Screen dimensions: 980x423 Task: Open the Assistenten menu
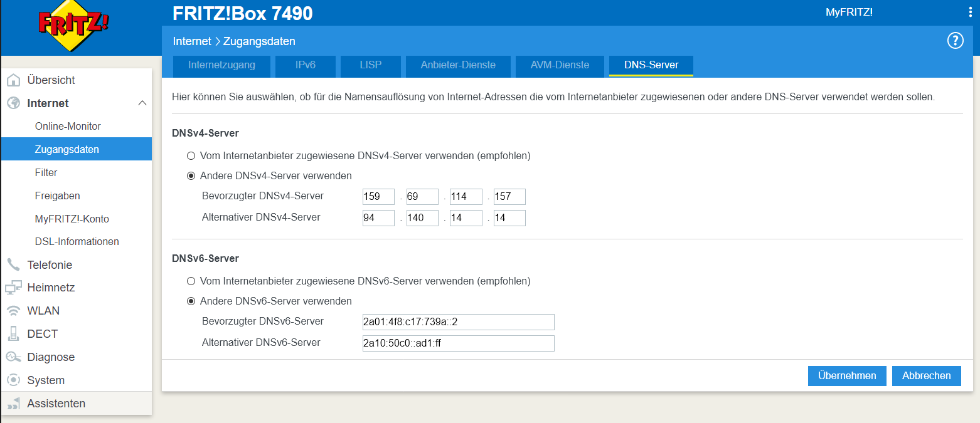76,404
